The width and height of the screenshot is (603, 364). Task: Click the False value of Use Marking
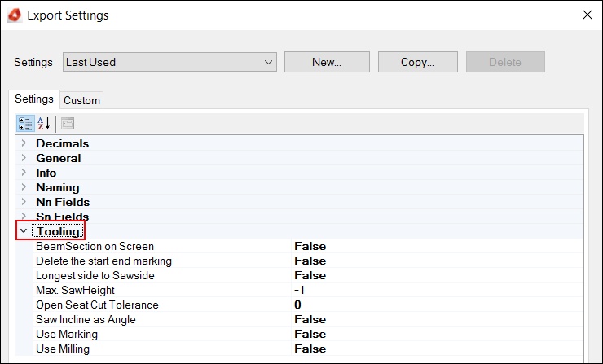(310, 334)
